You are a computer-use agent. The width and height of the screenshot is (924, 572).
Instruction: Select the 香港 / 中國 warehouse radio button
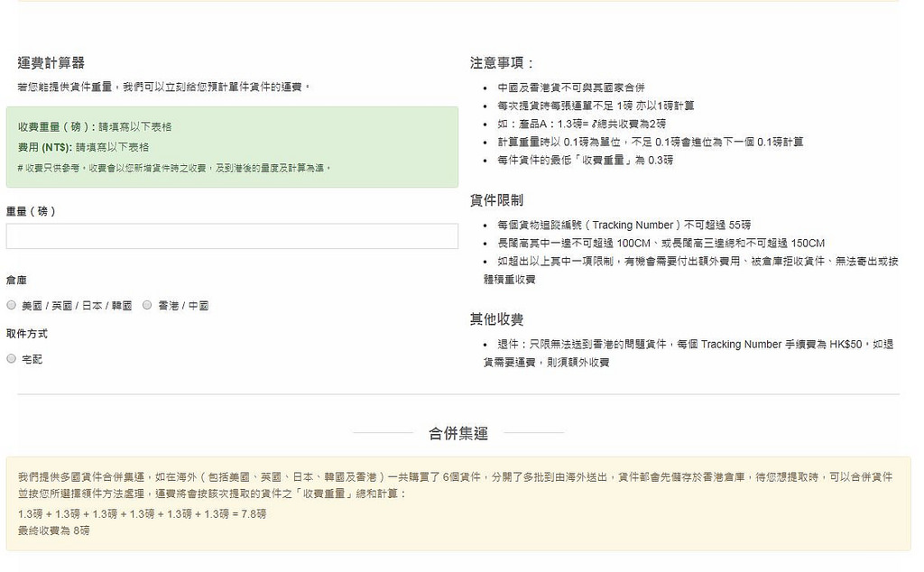click(147, 306)
